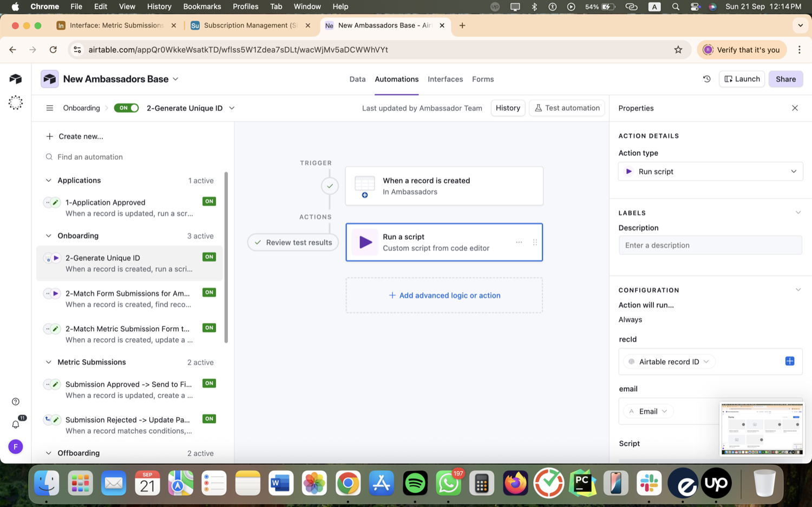Open Spotlight search in the menu bar
Image resolution: width=812 pixels, height=507 pixels.
(676, 6)
